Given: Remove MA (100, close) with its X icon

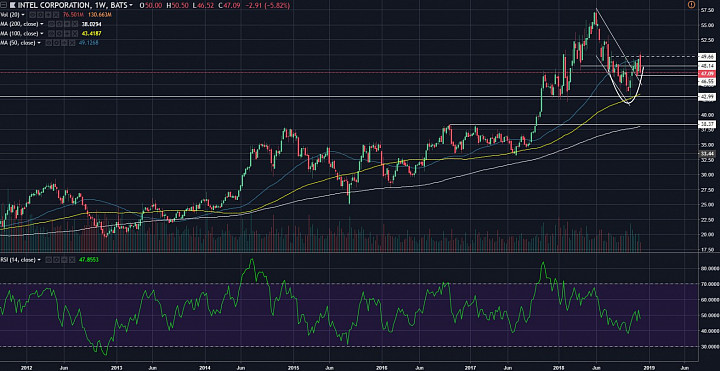Looking at the screenshot, I should 74,34.
